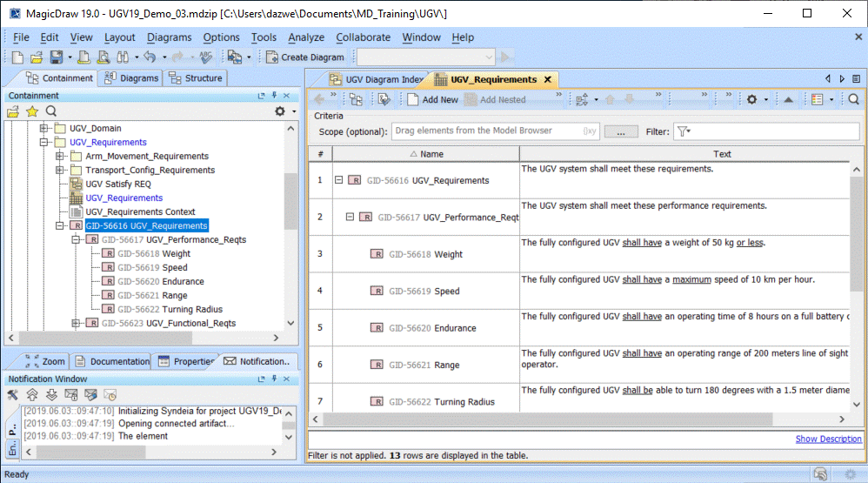
Task: Click the binoculars Find icon
Action: (121, 57)
